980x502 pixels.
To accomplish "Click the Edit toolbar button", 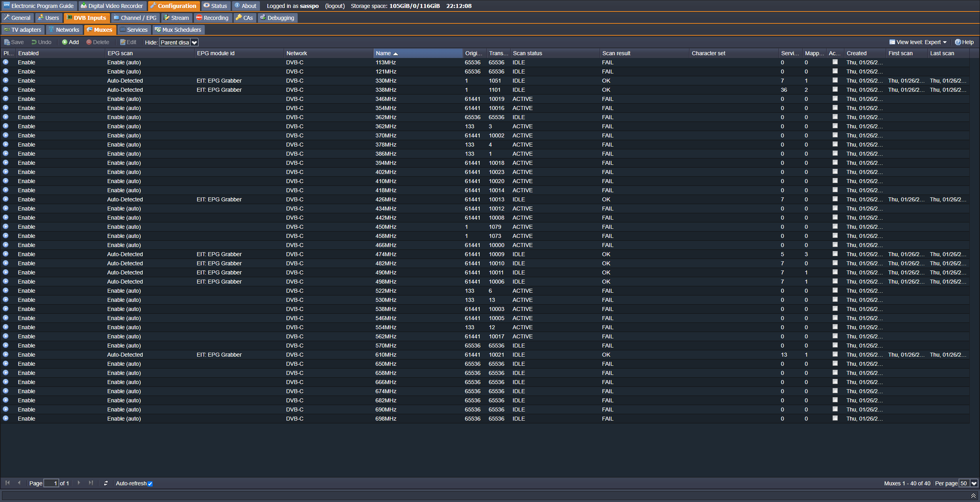I will pos(128,42).
